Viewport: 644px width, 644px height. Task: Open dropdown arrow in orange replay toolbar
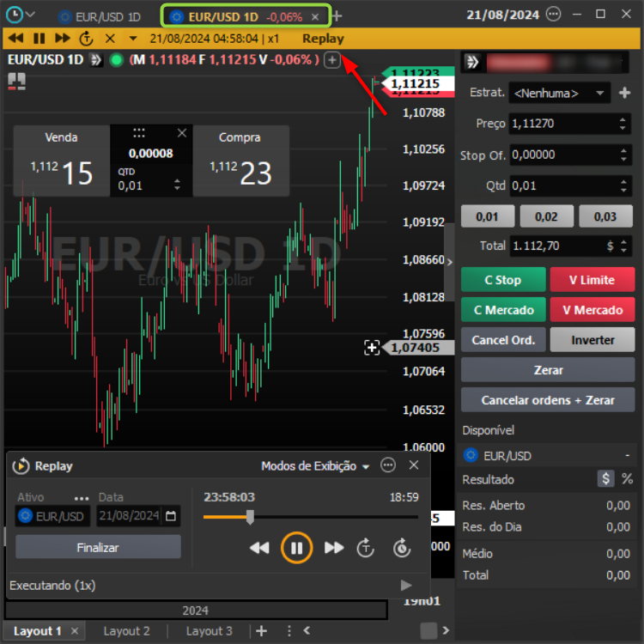tap(132, 39)
